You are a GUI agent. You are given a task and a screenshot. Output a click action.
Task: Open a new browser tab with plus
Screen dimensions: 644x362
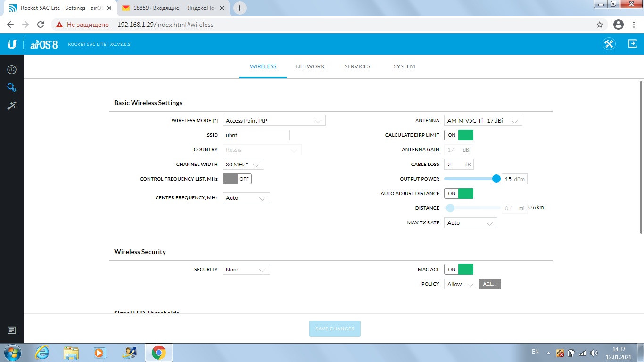pyautogui.click(x=240, y=8)
